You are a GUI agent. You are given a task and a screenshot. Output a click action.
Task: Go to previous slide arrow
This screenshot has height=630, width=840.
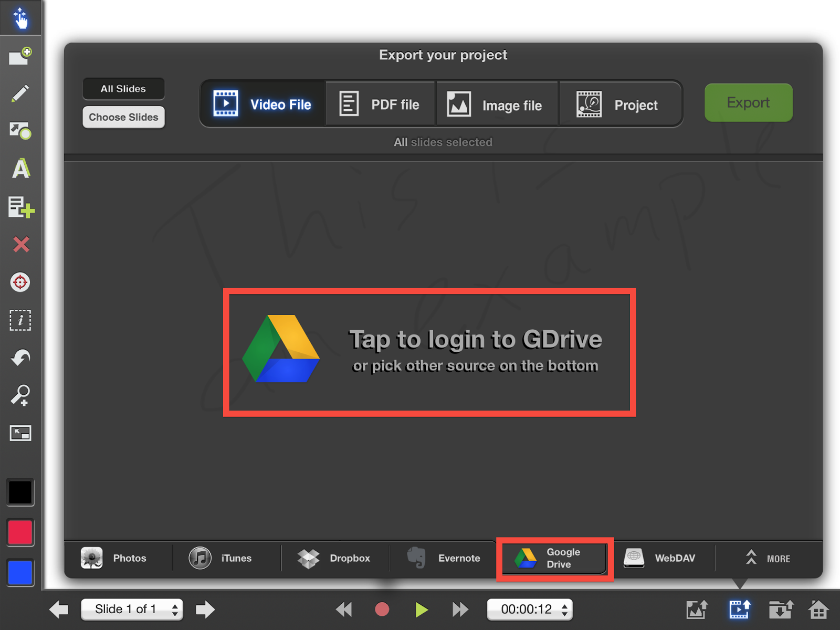point(59,610)
